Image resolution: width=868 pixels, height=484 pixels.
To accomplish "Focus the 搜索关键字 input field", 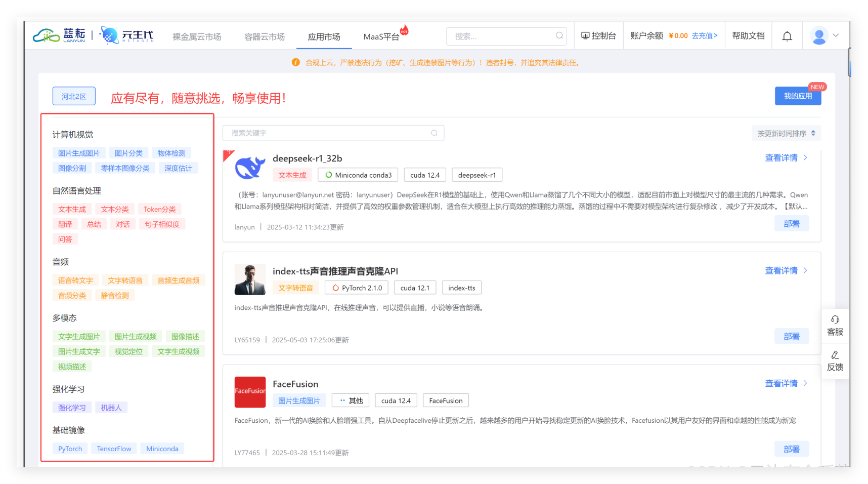I will pyautogui.click(x=333, y=133).
